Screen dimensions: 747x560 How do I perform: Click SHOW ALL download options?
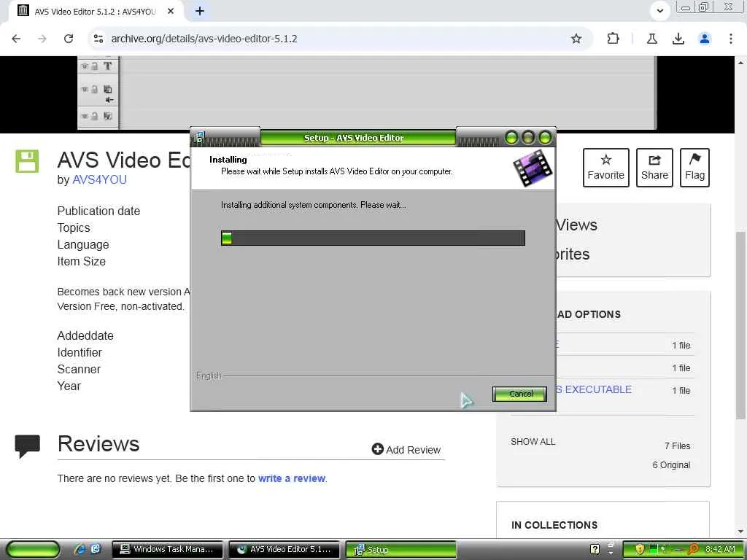click(533, 441)
